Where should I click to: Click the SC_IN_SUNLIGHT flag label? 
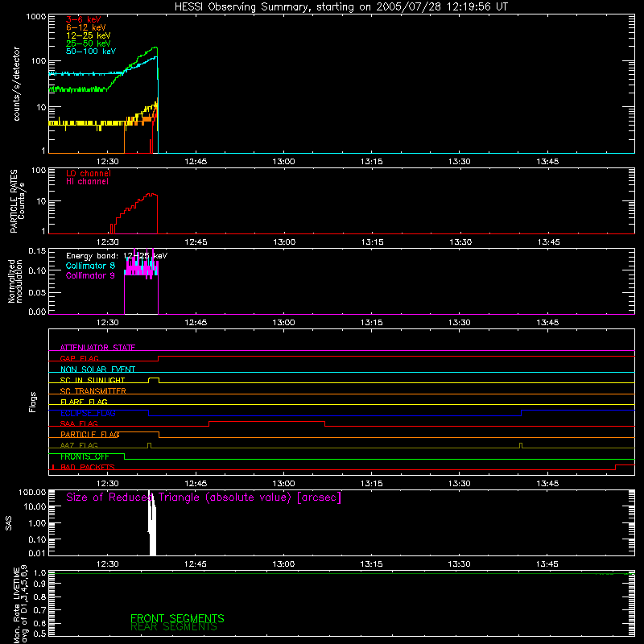(93, 380)
